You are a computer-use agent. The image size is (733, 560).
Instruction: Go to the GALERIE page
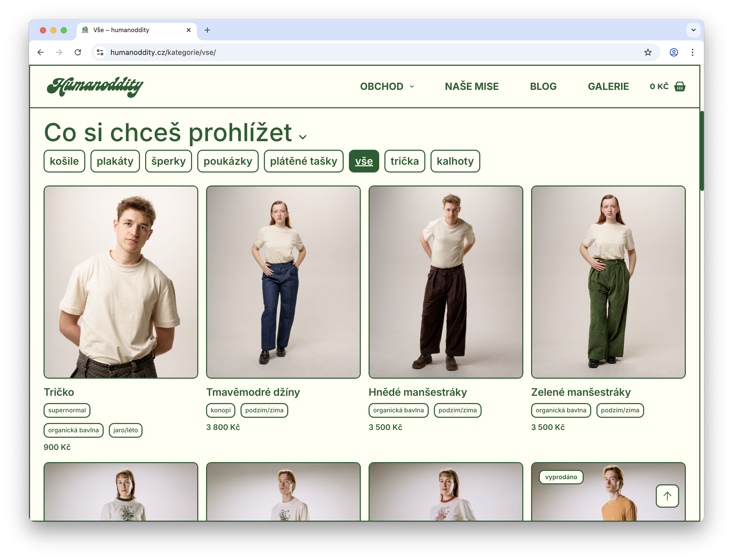click(x=608, y=86)
